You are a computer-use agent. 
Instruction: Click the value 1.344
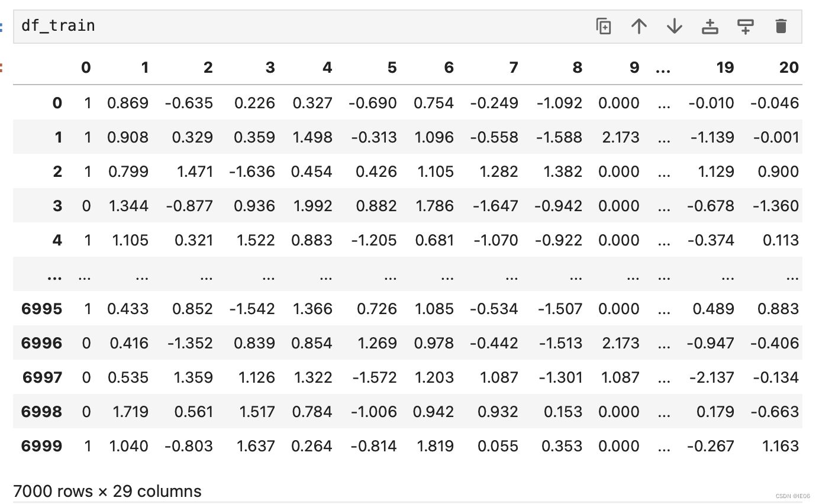point(128,206)
